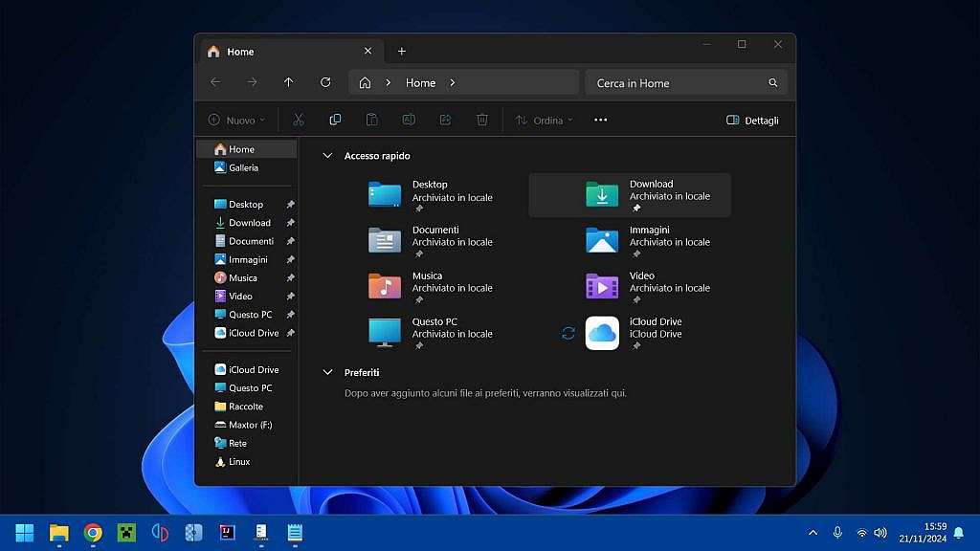Click the Delete trash icon on the toolbar
Image resolution: width=980 pixels, height=551 pixels.
point(482,119)
